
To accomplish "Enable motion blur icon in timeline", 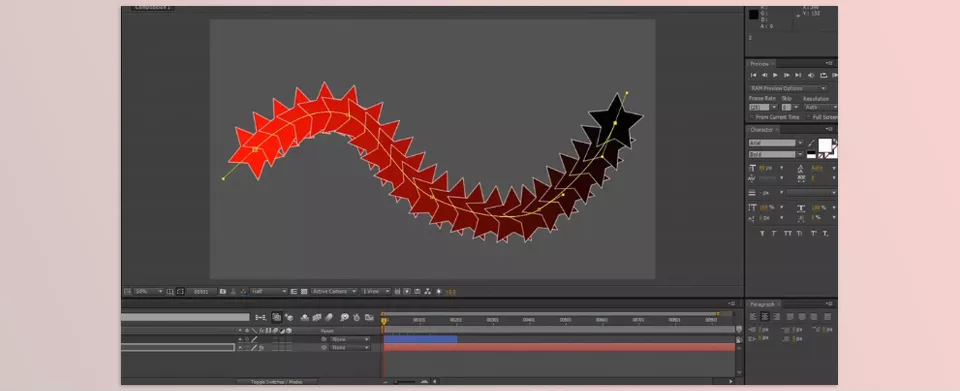I will (328, 318).
